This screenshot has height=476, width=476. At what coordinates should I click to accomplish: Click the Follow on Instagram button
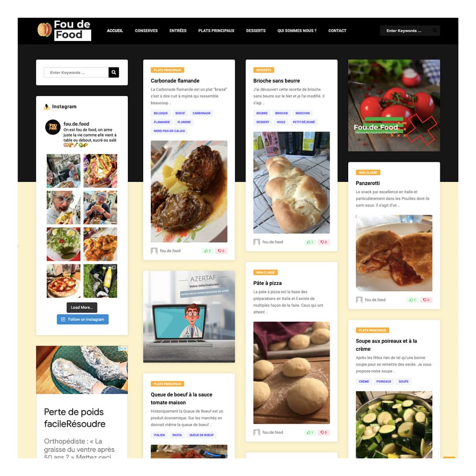(82, 320)
